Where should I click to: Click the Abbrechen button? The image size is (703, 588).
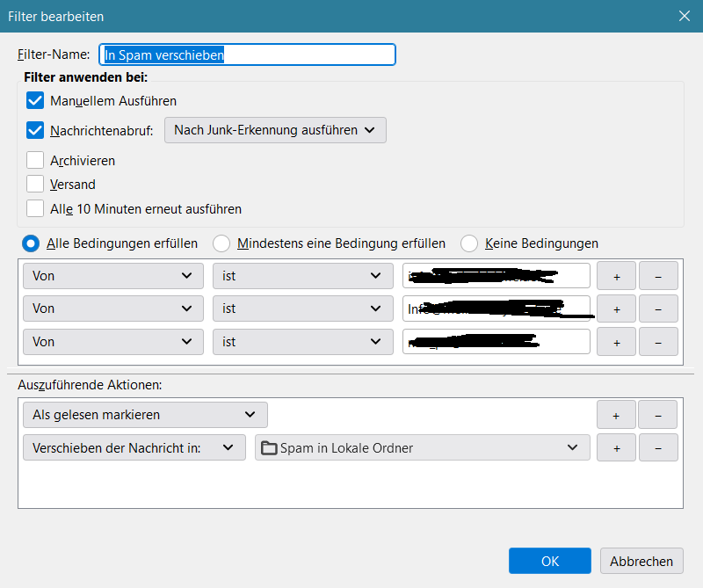tap(641, 561)
